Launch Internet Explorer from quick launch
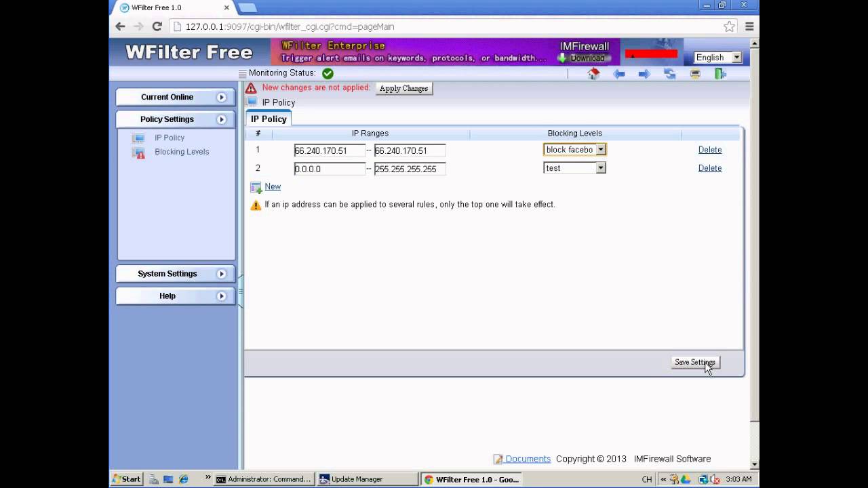Screen dimensions: 868x488 pyautogui.click(x=183, y=479)
